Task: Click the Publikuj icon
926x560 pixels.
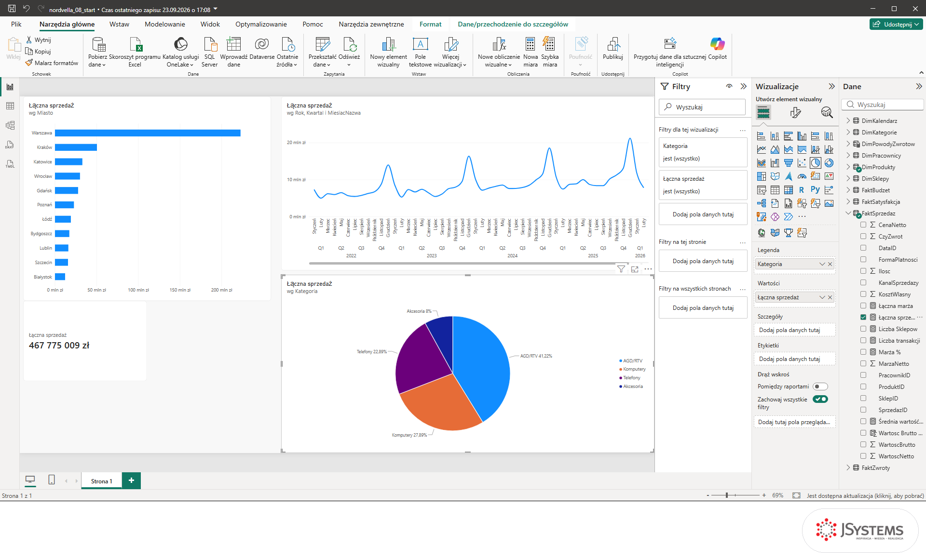Action: click(x=613, y=45)
